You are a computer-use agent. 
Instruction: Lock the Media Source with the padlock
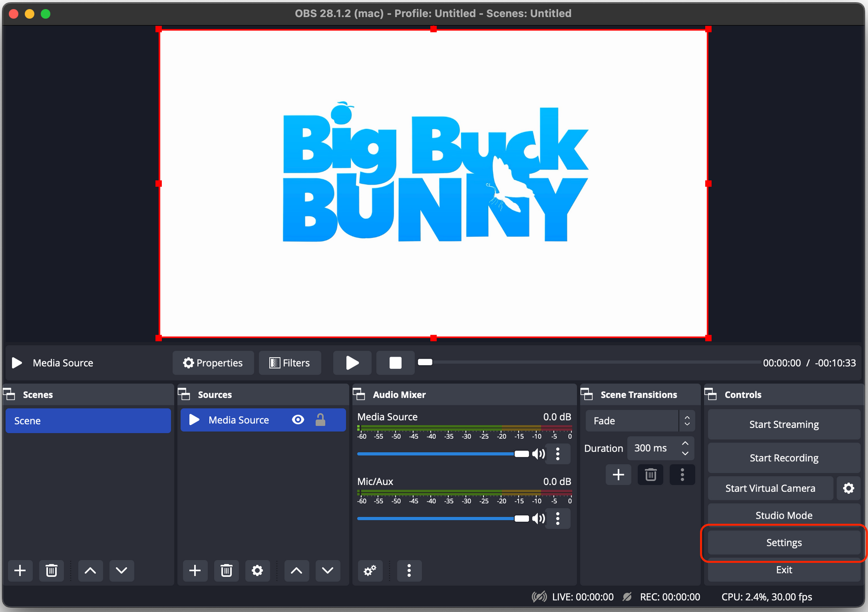[321, 419]
